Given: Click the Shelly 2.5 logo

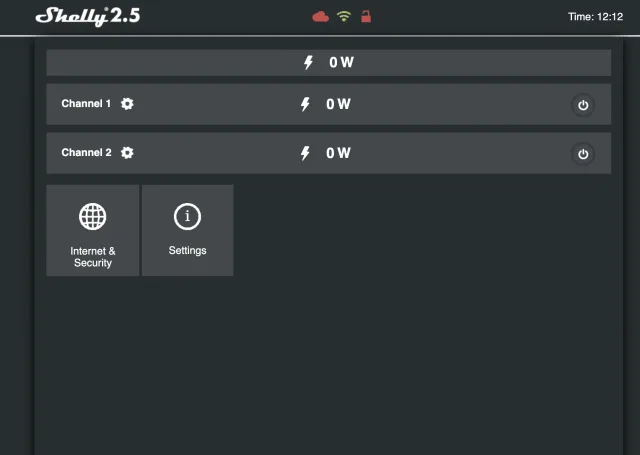Looking at the screenshot, I should point(88,16).
